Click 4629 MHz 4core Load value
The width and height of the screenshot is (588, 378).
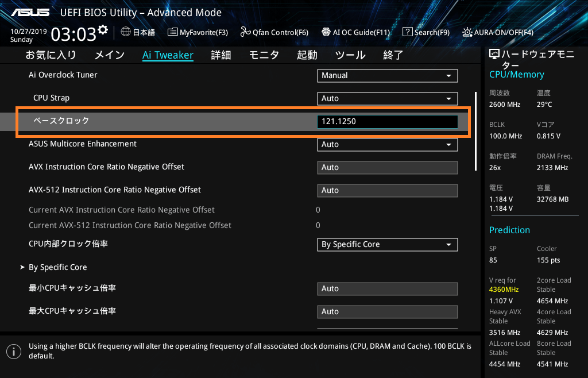point(552,332)
